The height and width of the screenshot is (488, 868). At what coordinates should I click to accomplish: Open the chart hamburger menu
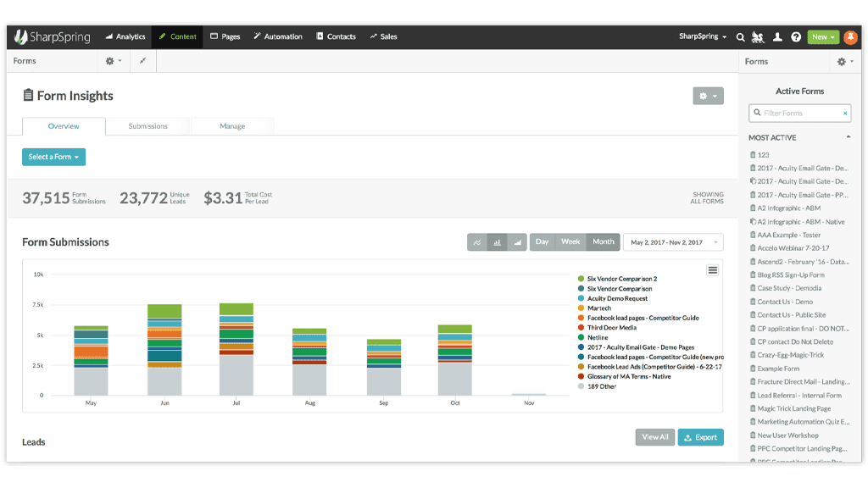[712, 270]
